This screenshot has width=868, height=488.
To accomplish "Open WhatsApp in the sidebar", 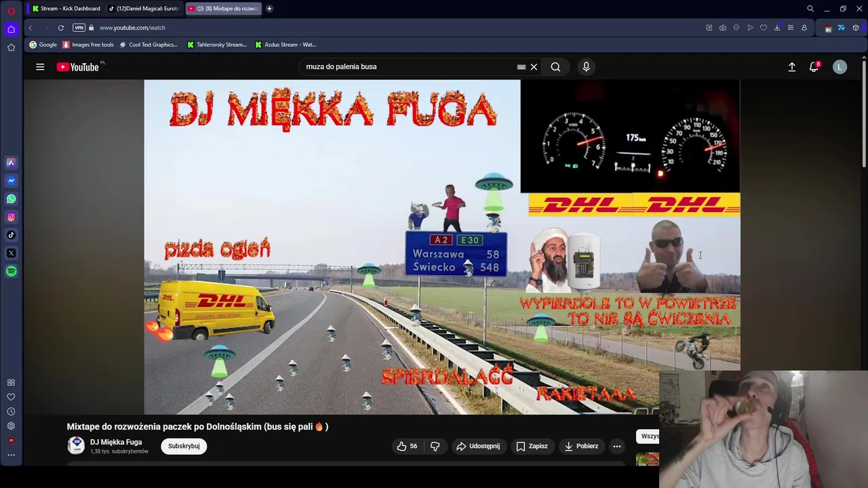I will [11, 199].
